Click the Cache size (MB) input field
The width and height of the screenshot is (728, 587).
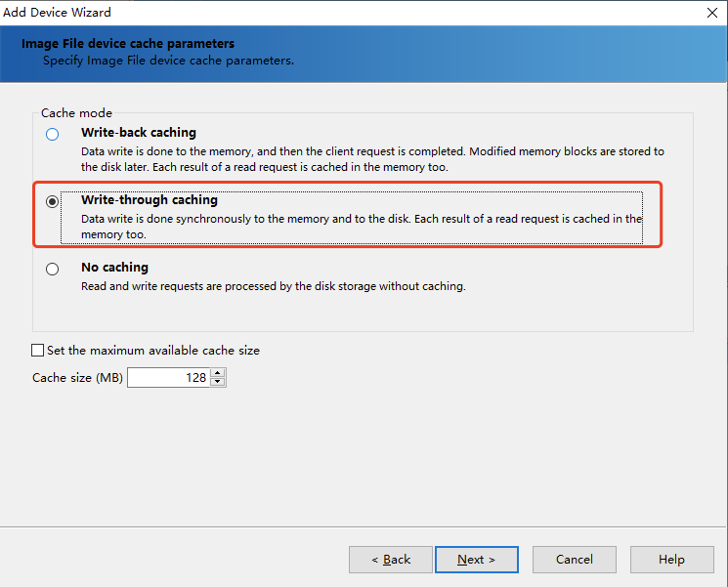click(168, 378)
